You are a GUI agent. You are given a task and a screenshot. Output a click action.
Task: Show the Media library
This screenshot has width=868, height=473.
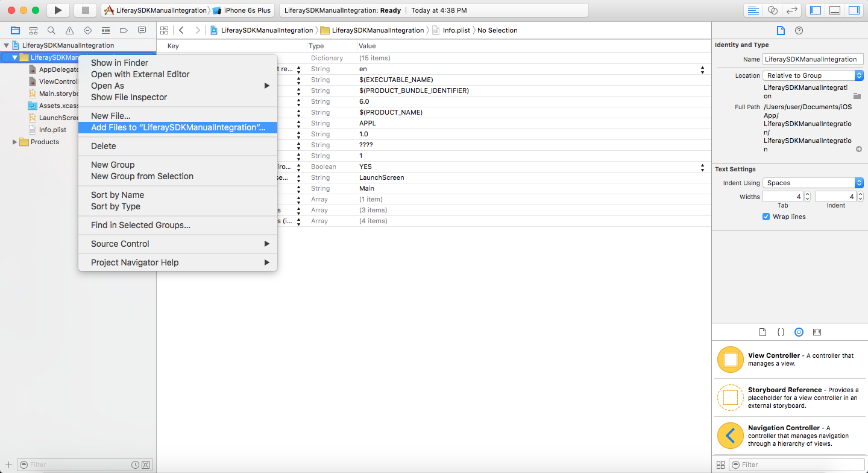[817, 332]
